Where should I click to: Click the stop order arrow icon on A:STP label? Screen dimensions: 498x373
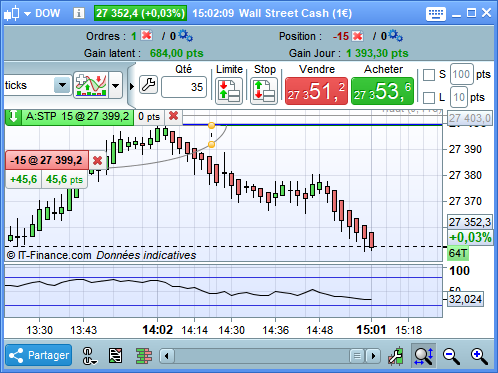(13, 117)
